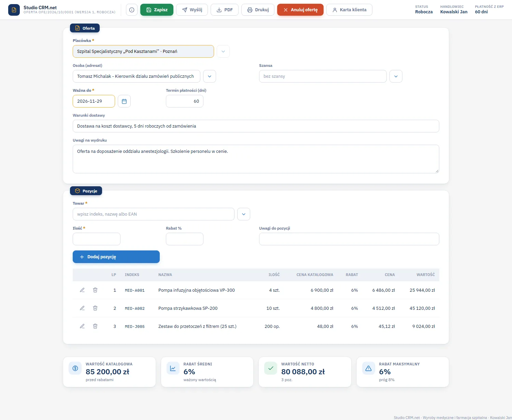The image size is (512, 420).
Task: Click the Wartość katalogowa dollar icon
Action: pos(75,368)
